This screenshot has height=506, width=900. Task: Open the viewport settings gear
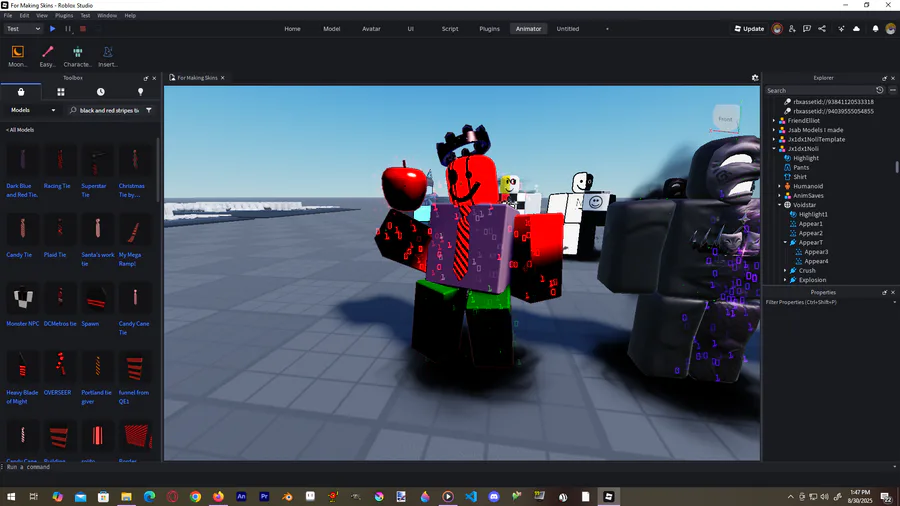(755, 78)
